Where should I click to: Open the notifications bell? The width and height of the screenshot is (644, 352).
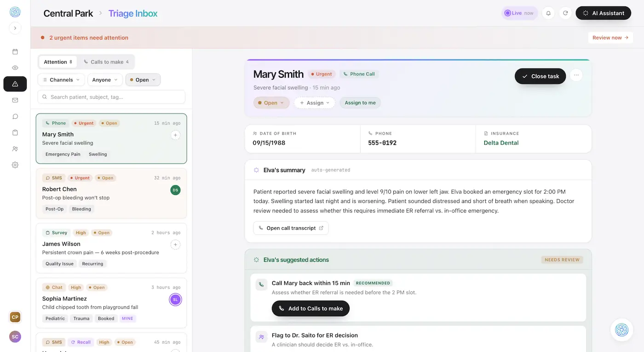[x=548, y=13]
